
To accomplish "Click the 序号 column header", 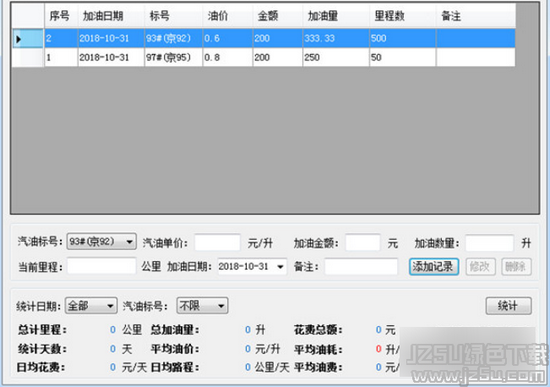I will (x=61, y=16).
